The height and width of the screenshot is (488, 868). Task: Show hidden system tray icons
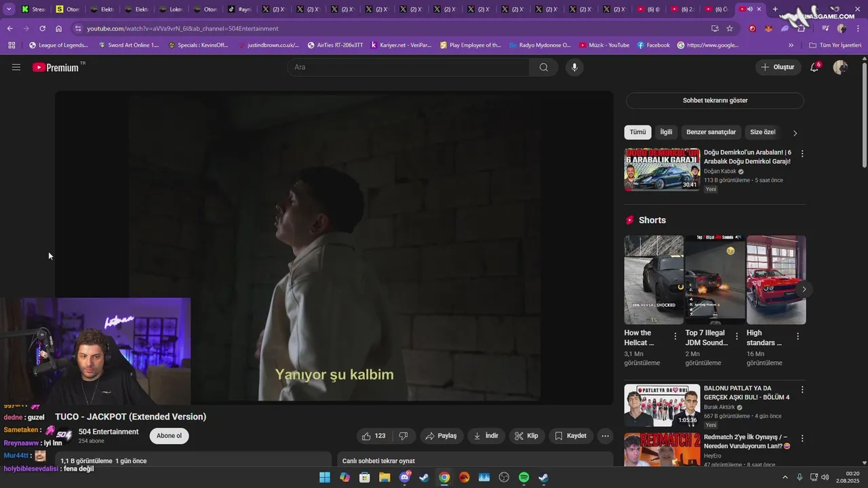pyautogui.click(x=785, y=477)
